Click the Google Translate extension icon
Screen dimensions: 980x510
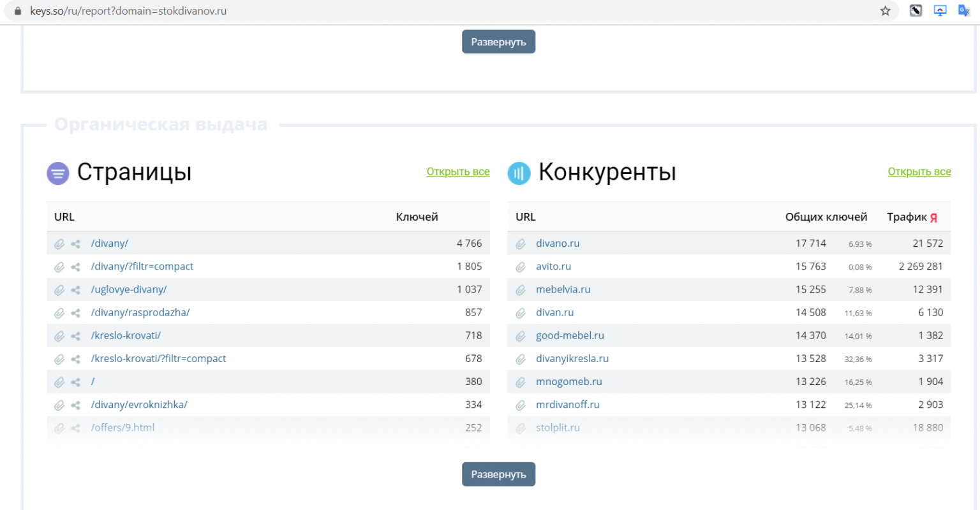963,11
